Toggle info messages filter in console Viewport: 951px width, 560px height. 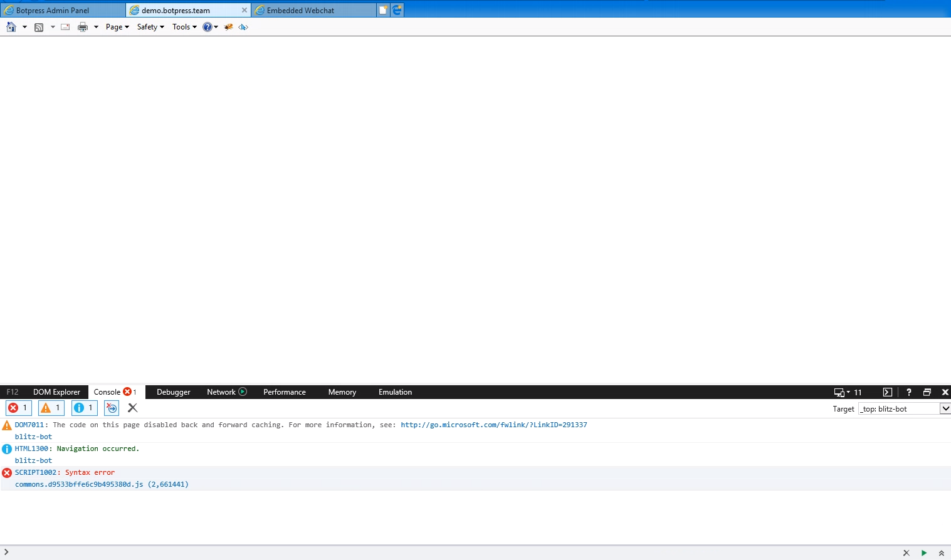[84, 408]
